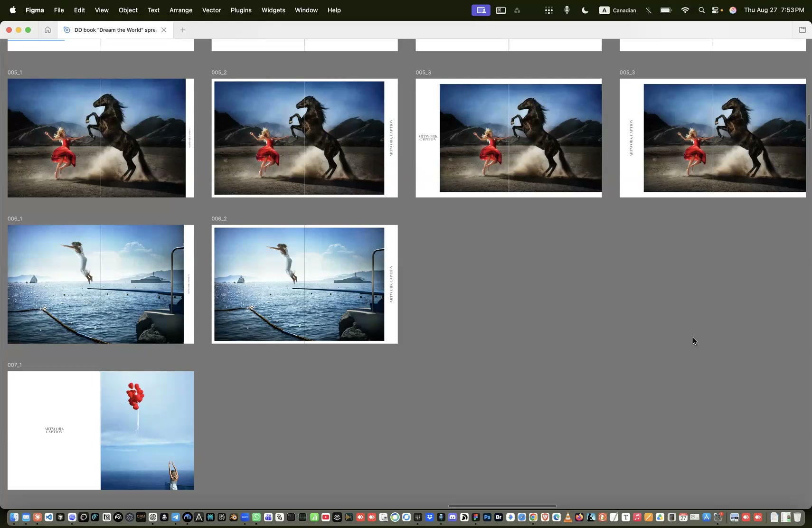Open Visual Studio Code from the dock
Viewport: 812px width, 528px height.
(x=49, y=517)
